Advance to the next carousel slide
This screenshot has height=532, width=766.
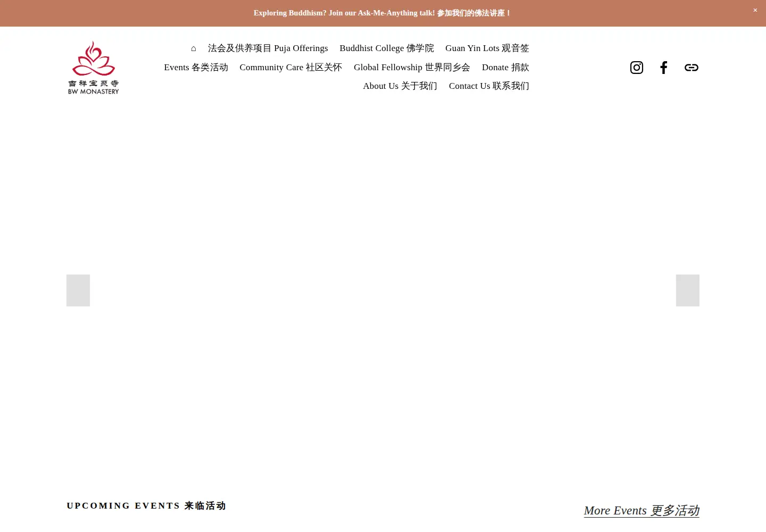coord(688,290)
